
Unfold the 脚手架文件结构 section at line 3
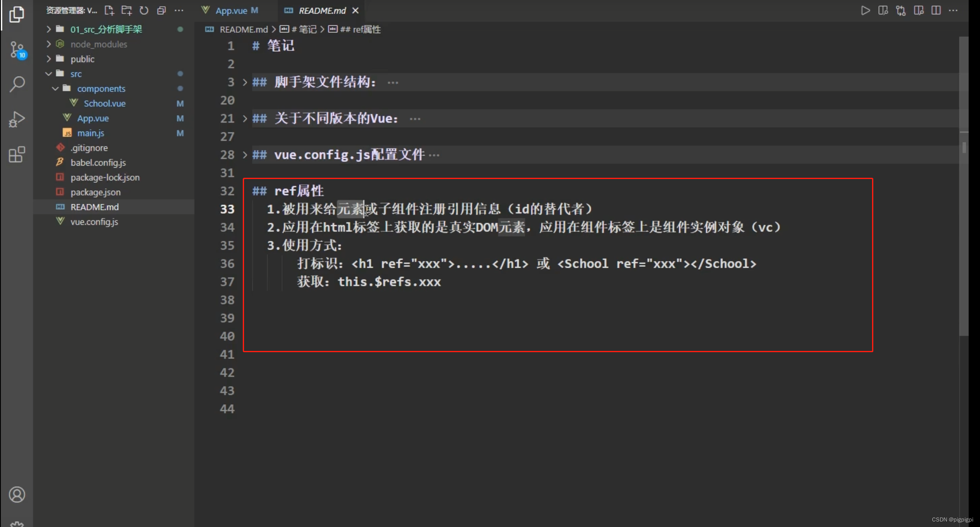pyautogui.click(x=245, y=82)
